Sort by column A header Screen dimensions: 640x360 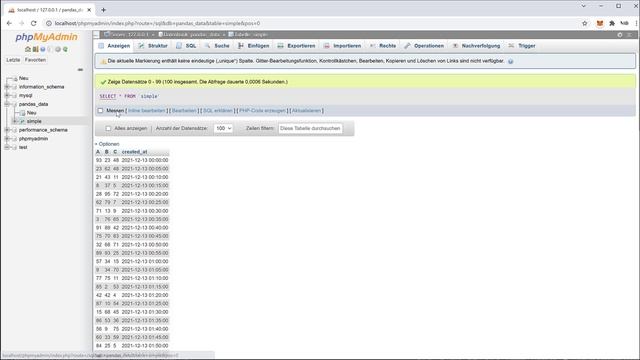click(98, 152)
